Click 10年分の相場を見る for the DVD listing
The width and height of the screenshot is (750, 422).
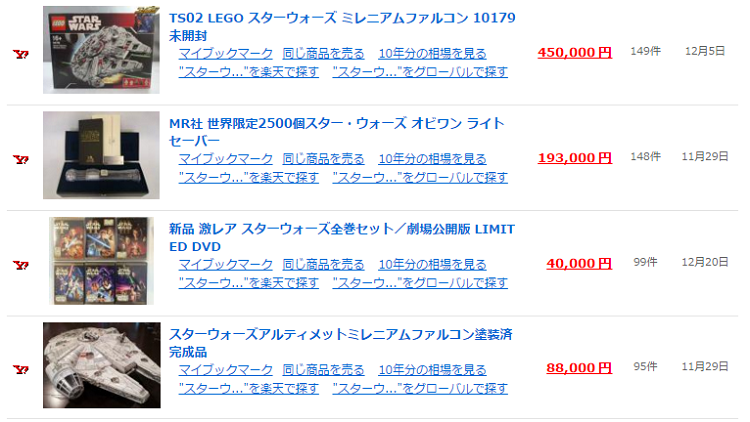(433, 265)
